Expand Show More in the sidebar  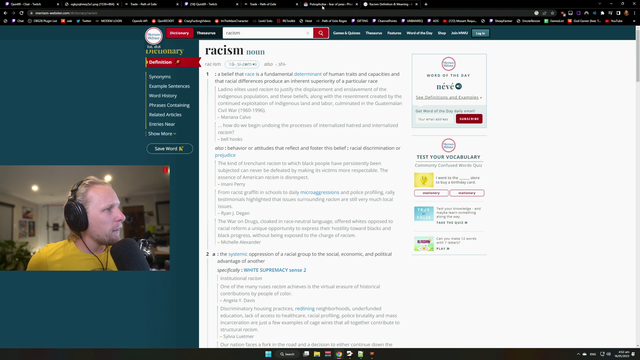pyautogui.click(x=162, y=133)
